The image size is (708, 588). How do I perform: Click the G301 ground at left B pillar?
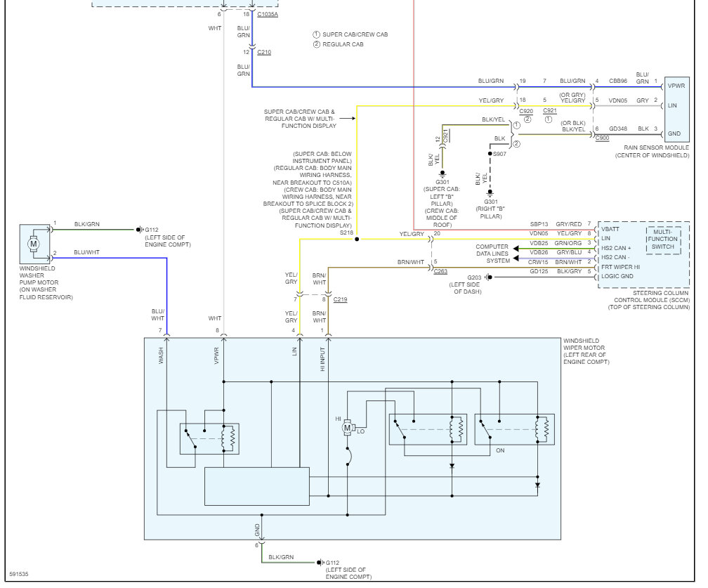pos(441,174)
